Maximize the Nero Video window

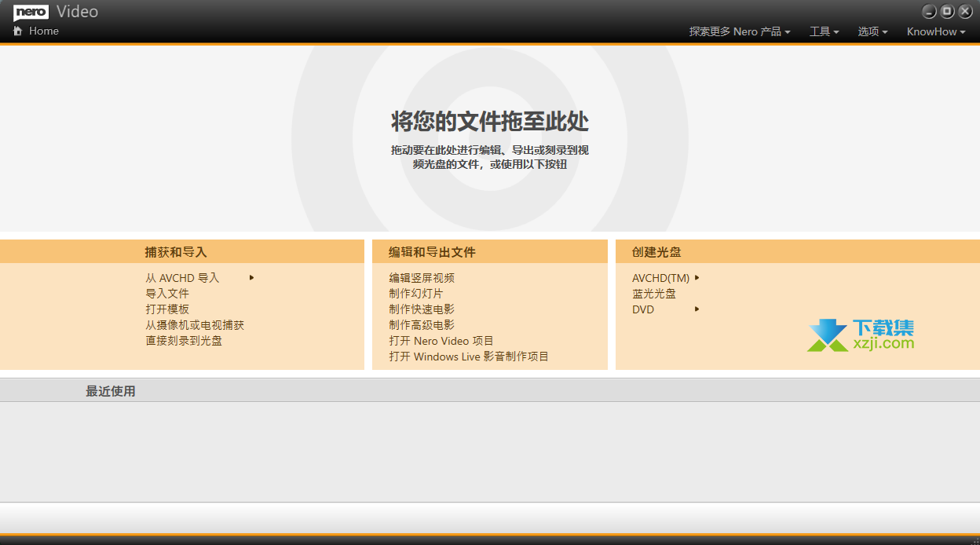tap(947, 11)
